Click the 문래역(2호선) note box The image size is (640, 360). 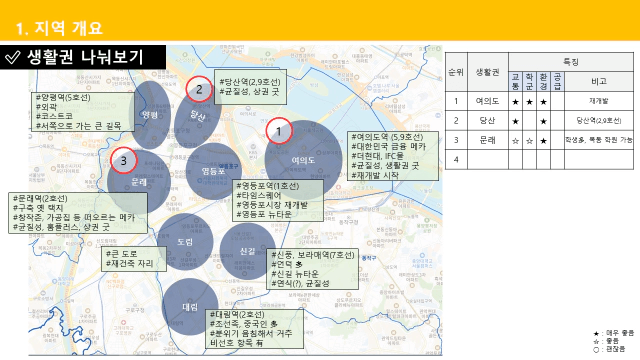(78, 213)
